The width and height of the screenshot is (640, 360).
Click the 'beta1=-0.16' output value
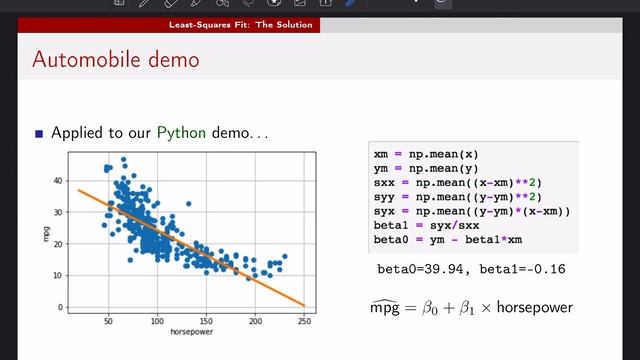522,269
